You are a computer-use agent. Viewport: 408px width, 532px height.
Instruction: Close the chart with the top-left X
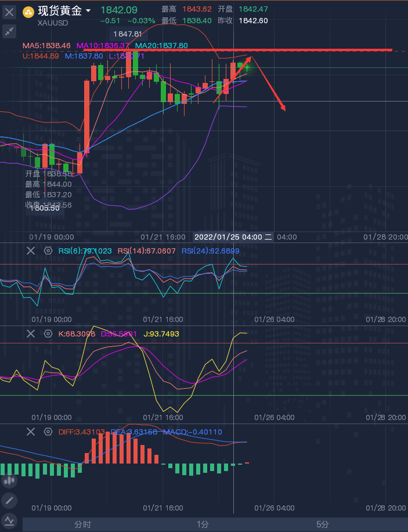tap(10, 12)
